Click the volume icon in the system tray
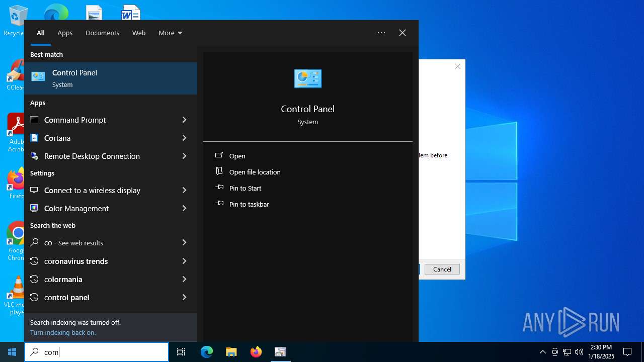This screenshot has width=644, height=362. point(579,352)
